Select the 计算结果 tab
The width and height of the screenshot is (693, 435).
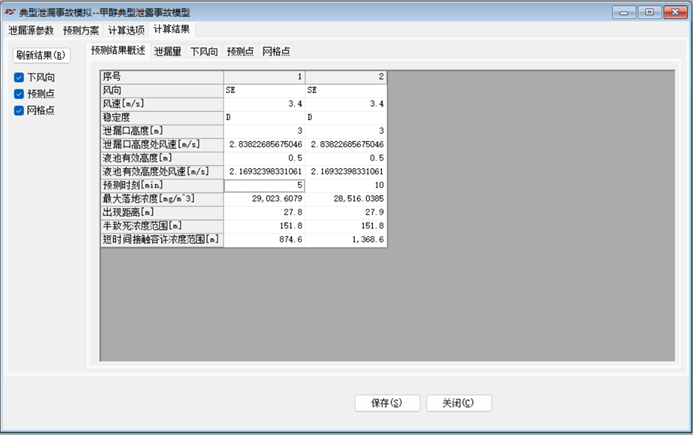pos(171,29)
